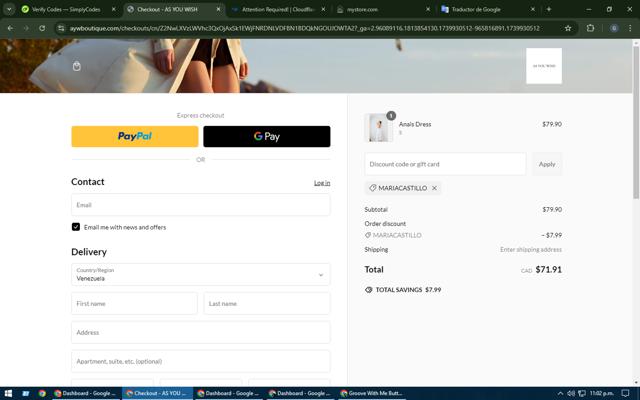Viewport: 640px width, 400px height.
Task: Click the Anais Dress product thumbnail
Action: [x=379, y=128]
